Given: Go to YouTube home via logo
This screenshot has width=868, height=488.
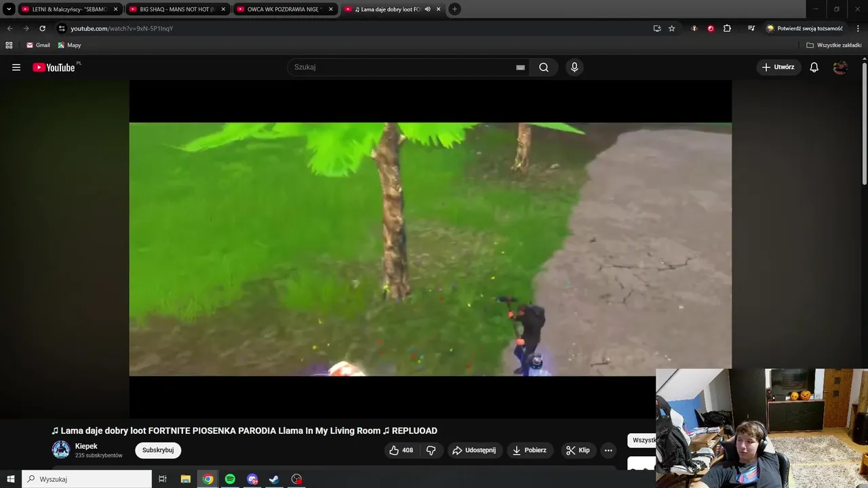Looking at the screenshot, I should (54, 67).
